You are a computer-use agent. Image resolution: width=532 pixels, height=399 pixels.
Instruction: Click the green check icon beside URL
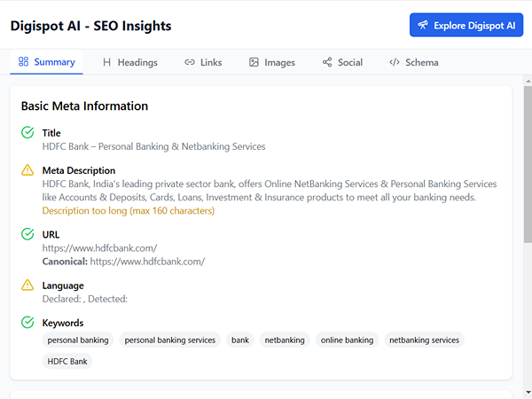pyautogui.click(x=27, y=234)
